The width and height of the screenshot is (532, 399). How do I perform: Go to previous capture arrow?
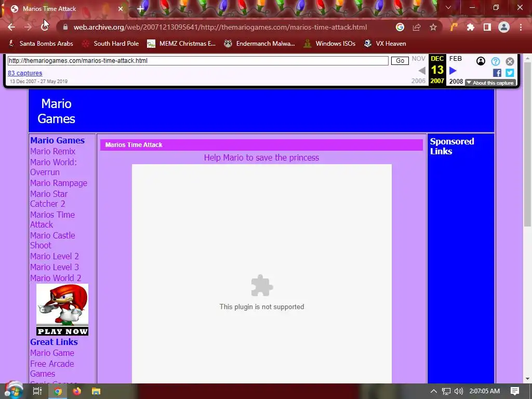click(x=422, y=71)
